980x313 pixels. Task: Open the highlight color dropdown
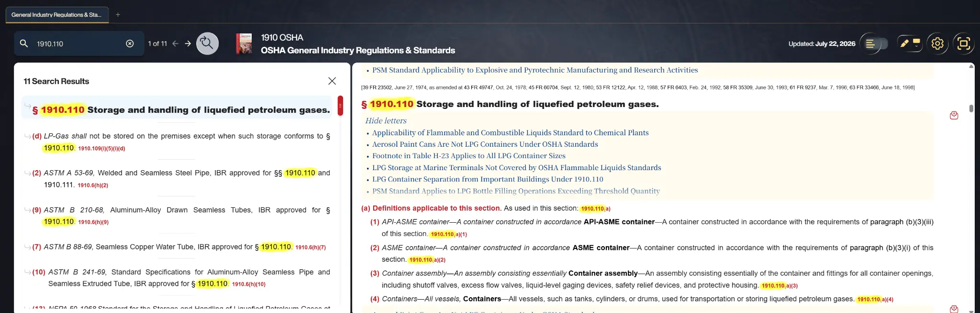[916, 43]
